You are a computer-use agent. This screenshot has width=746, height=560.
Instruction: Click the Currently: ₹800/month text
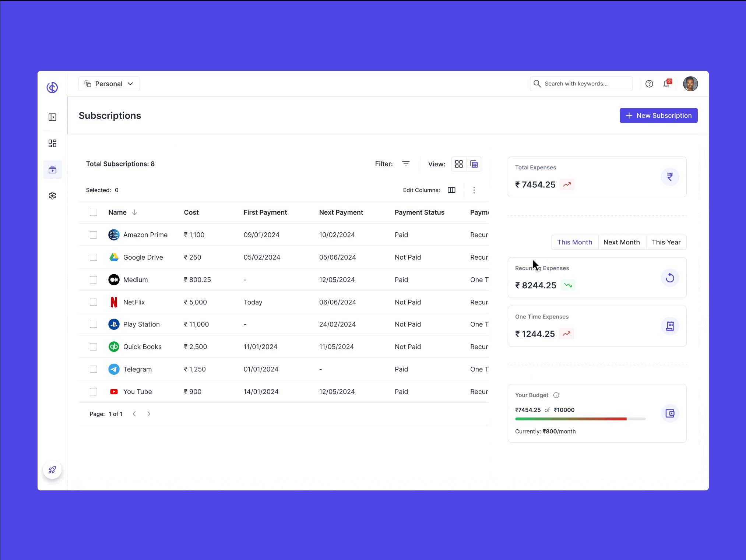click(545, 432)
